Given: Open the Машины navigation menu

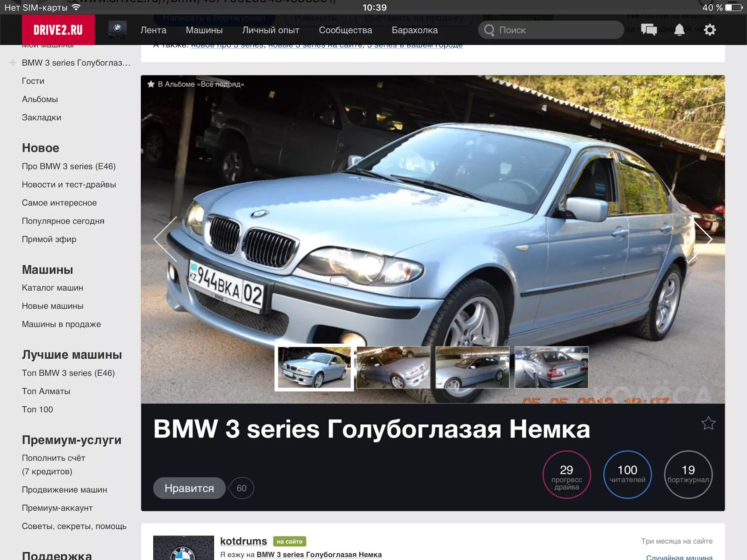Looking at the screenshot, I should pos(204,30).
